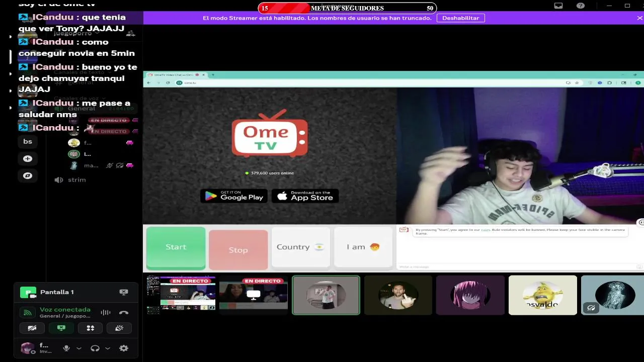Viewport: 644px width, 362px height.
Task: Bookmark the page with the star icon
Action: (x=577, y=82)
